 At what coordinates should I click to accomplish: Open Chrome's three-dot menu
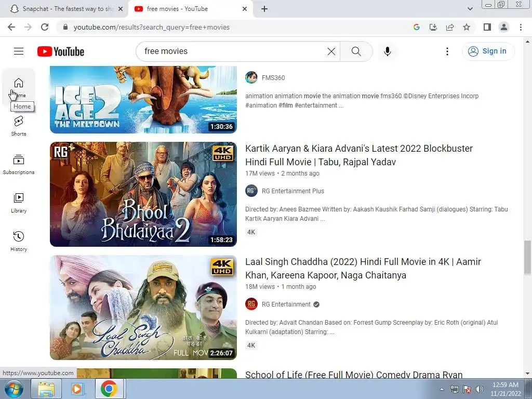(521, 27)
